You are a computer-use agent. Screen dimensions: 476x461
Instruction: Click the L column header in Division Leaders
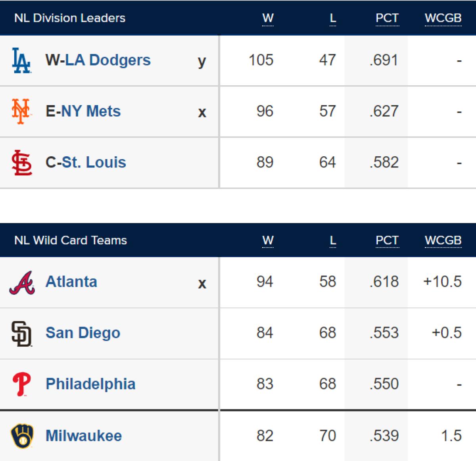point(333,18)
